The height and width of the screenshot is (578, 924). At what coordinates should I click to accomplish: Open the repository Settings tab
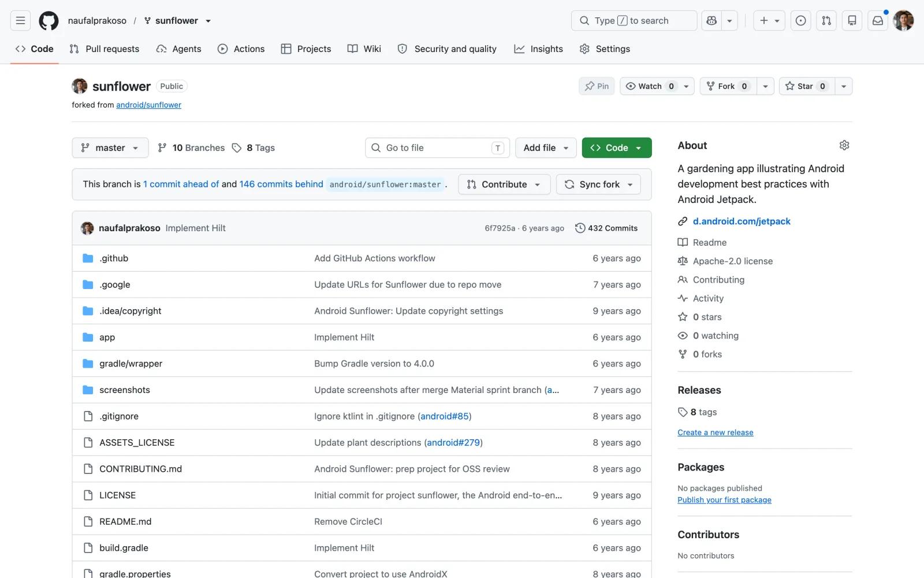point(605,49)
